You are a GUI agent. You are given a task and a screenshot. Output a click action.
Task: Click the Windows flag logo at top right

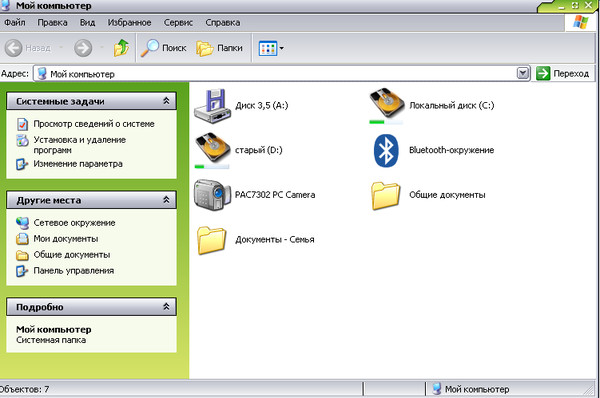point(580,22)
